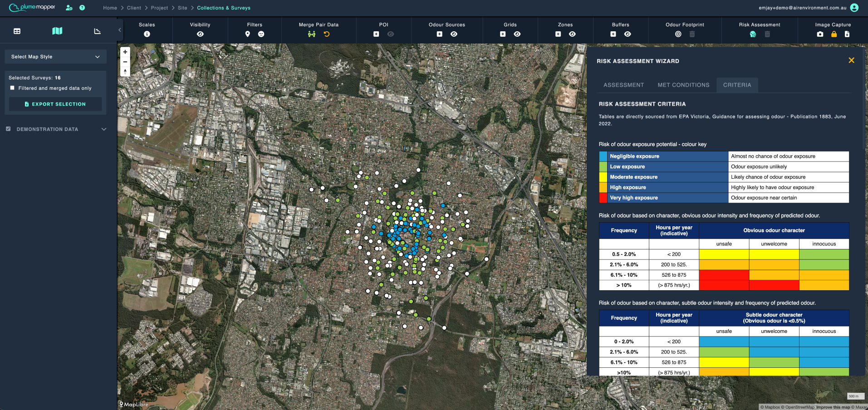Click the Scales info icon
The height and width of the screenshot is (410, 868).
[147, 34]
